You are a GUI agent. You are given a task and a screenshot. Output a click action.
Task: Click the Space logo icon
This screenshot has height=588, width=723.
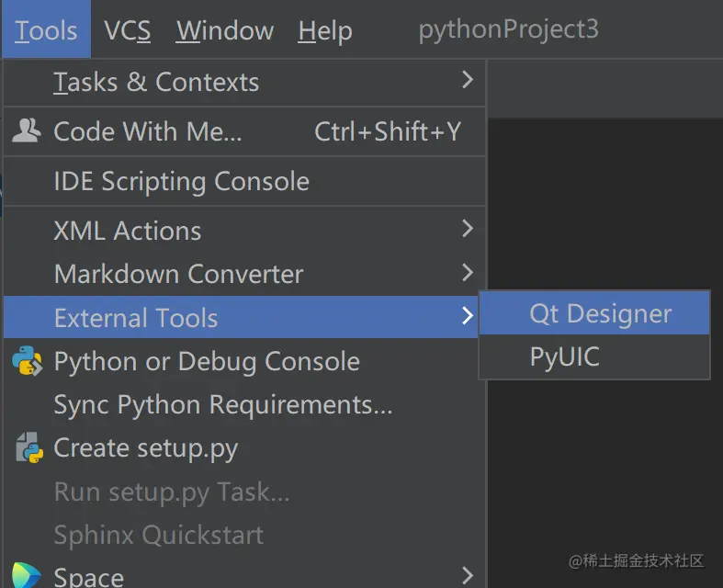click(x=26, y=575)
